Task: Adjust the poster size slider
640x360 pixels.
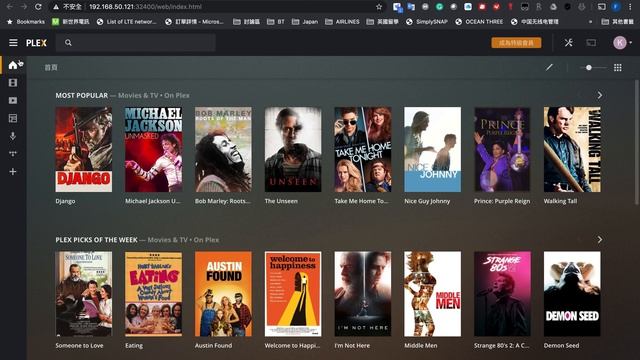Action: [593, 67]
